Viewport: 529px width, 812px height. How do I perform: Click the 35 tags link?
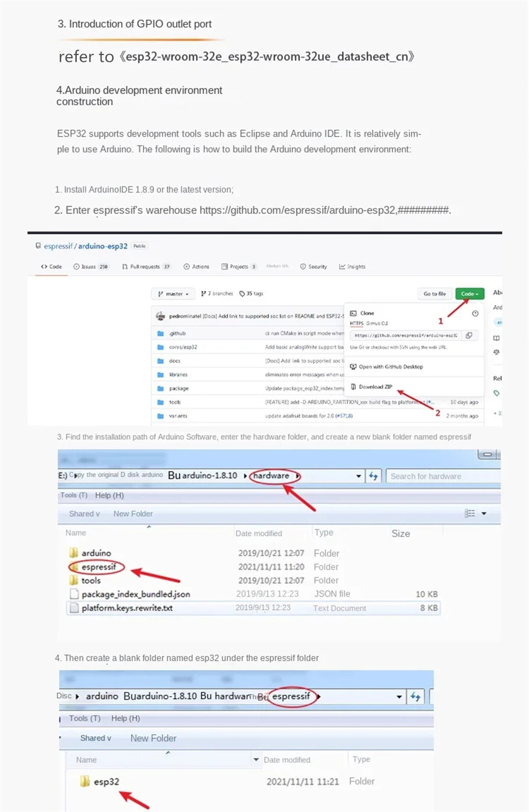point(251,294)
